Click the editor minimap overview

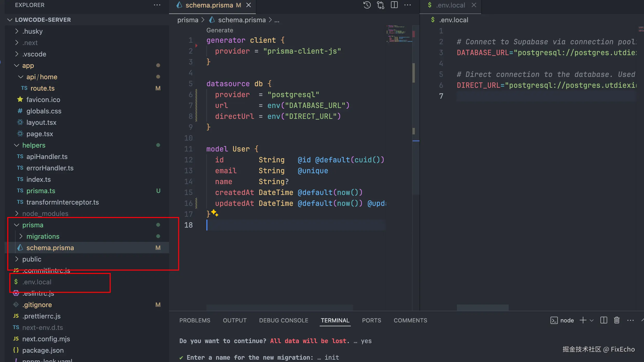pos(399,34)
